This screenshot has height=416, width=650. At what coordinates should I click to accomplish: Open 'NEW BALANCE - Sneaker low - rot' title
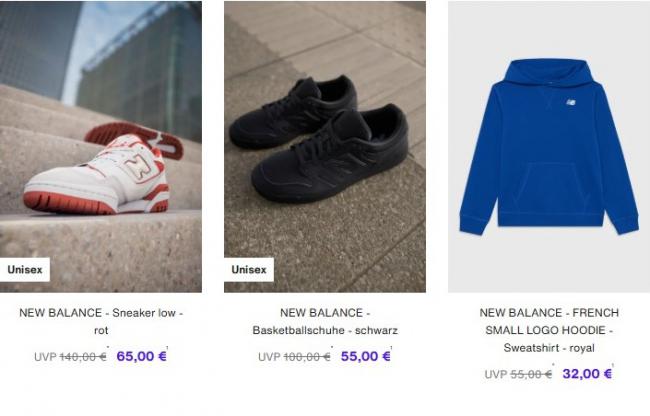click(101, 322)
